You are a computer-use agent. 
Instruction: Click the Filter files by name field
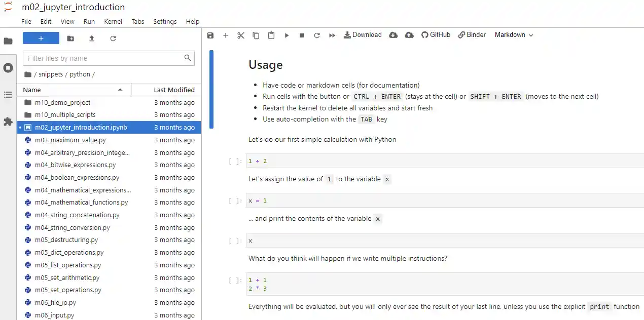(104, 58)
